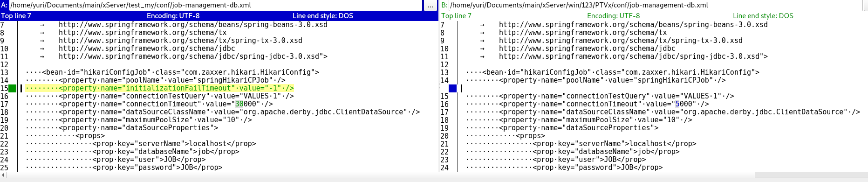Viewport: 868px width, 182px height.
Task: Click databaseName job prop in pane B
Action: (x=573, y=152)
